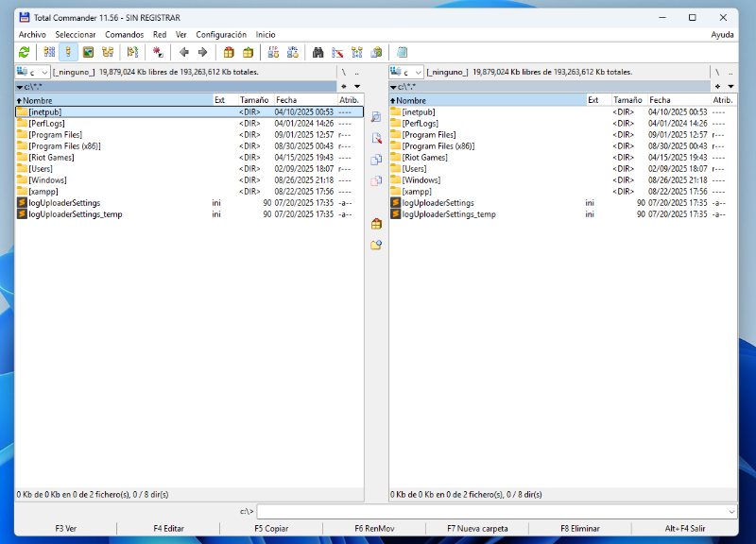This screenshot has width=756, height=544.
Task: Click the red asterisk selection toolbar icon
Action: click(158, 52)
